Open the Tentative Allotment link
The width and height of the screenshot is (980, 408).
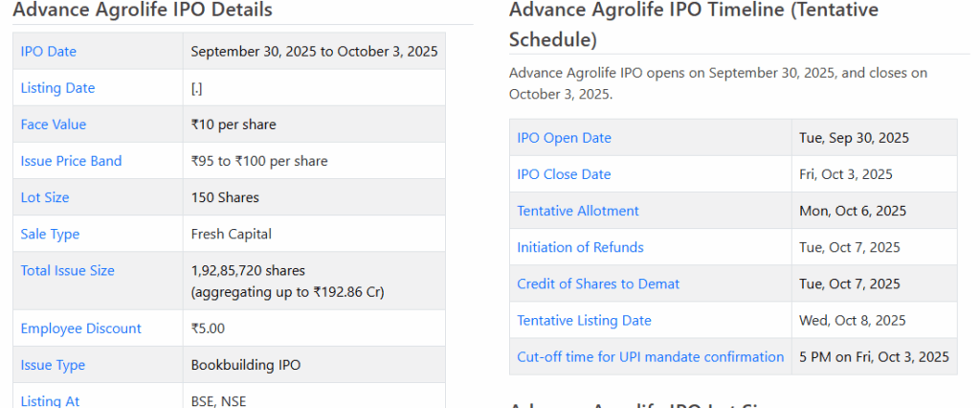coord(578,211)
